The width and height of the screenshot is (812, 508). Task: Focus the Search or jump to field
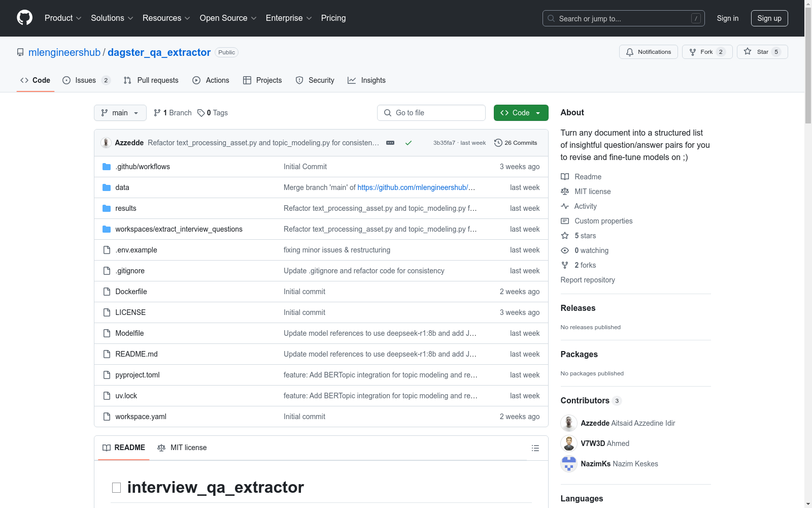623,18
